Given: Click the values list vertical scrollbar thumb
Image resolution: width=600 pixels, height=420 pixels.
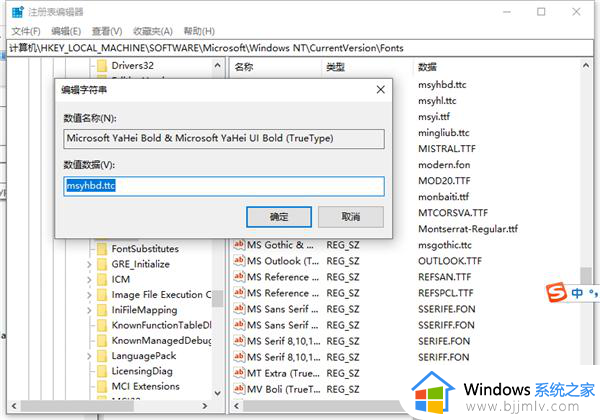Looking at the screenshot, I should tap(586, 276).
